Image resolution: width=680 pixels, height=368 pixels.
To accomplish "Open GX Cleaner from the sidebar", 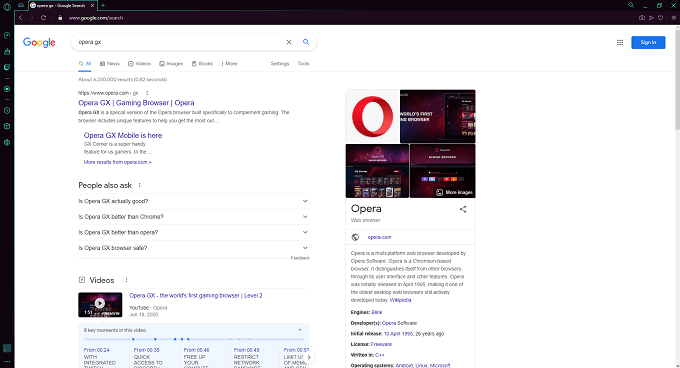I will pos(7,52).
